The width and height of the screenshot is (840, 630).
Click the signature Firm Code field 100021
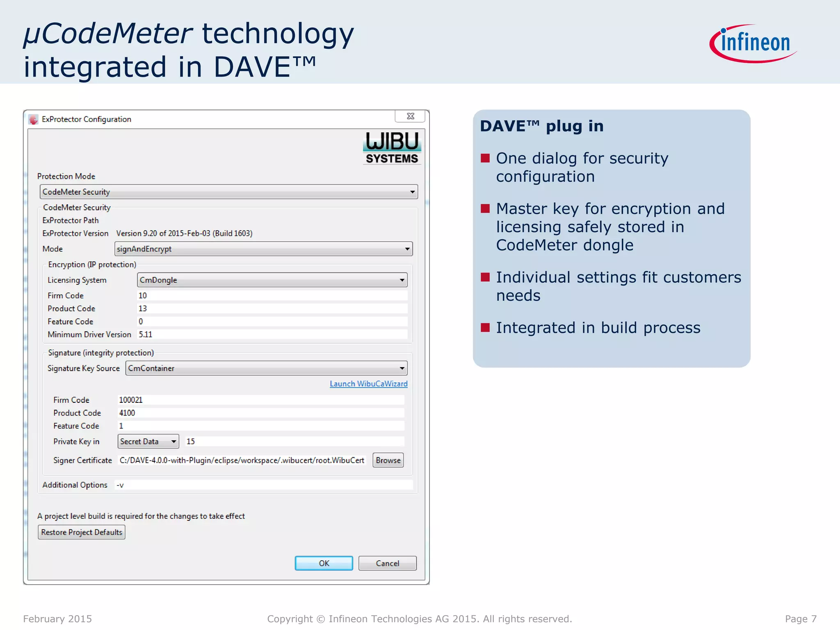click(x=260, y=400)
